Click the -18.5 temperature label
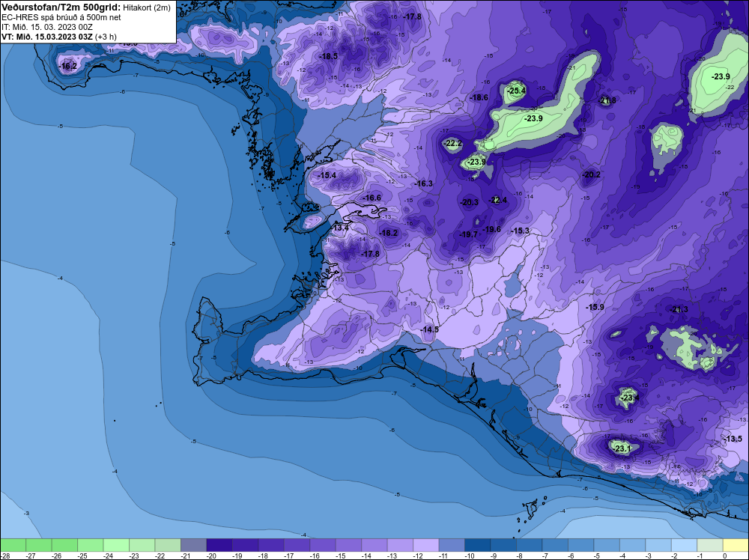This screenshot has height=560, width=749. tap(328, 56)
